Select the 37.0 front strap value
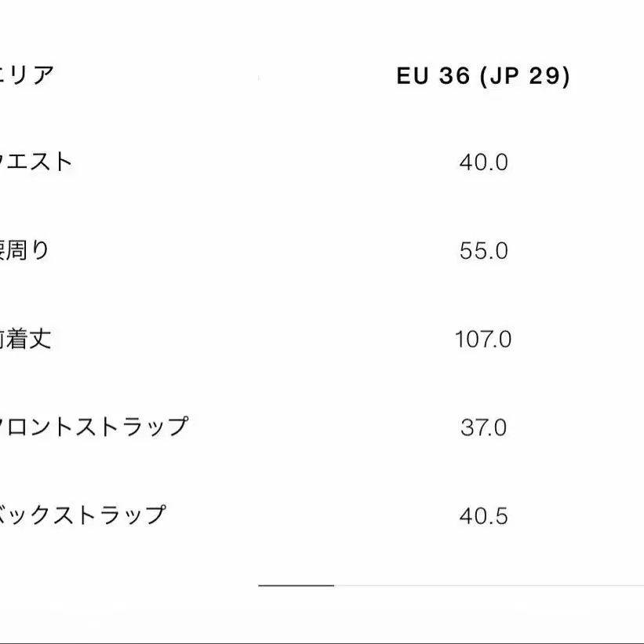 point(483,428)
